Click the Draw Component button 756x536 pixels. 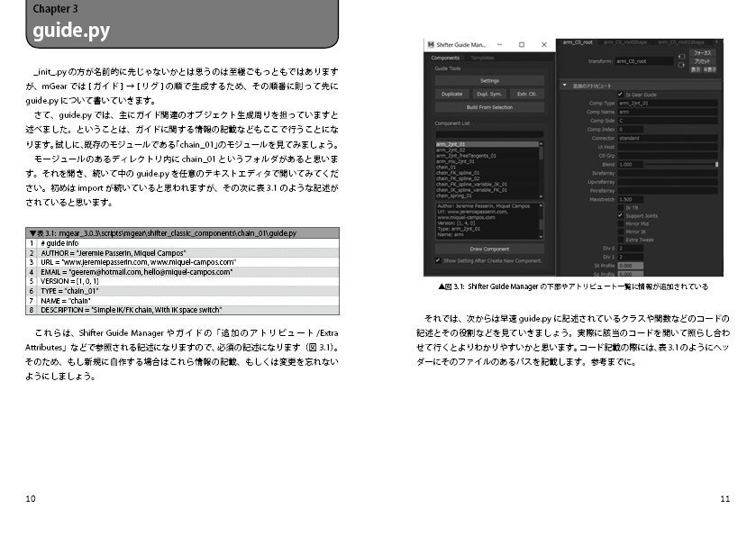click(x=489, y=249)
